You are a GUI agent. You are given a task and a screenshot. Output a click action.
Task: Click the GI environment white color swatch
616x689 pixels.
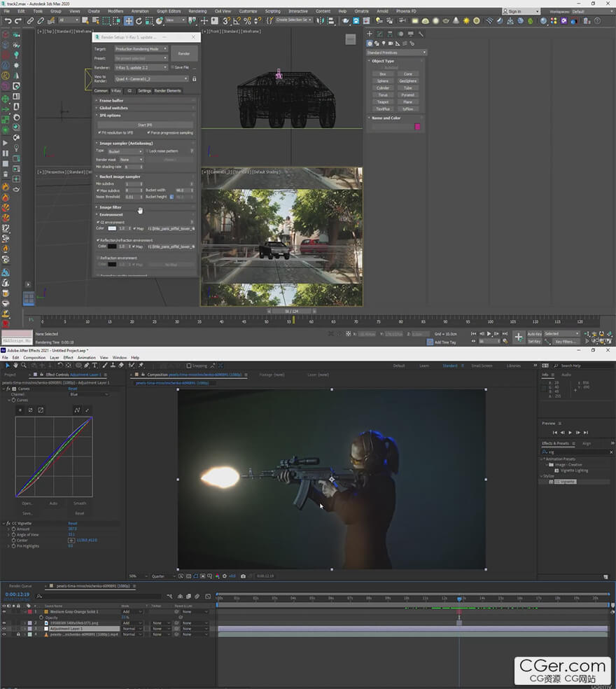pos(112,228)
